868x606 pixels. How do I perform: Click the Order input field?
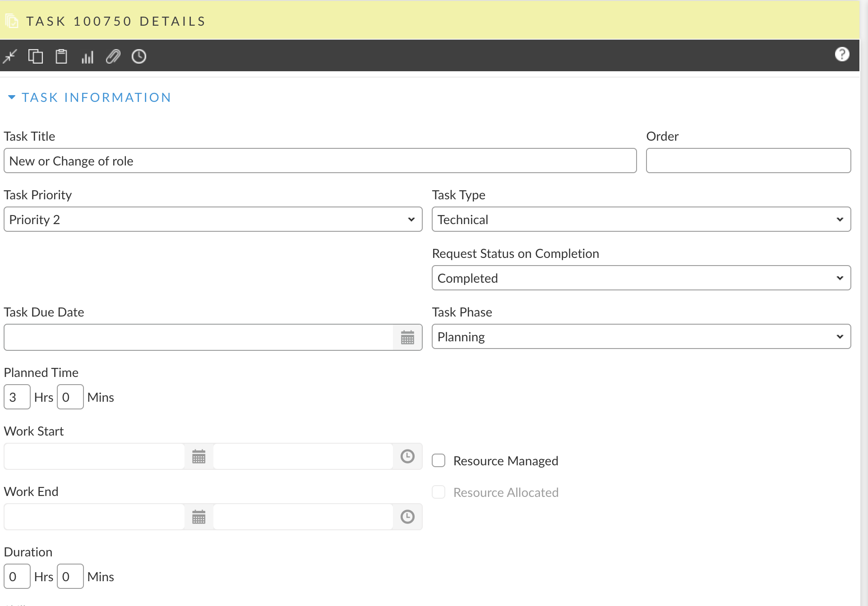click(x=748, y=161)
